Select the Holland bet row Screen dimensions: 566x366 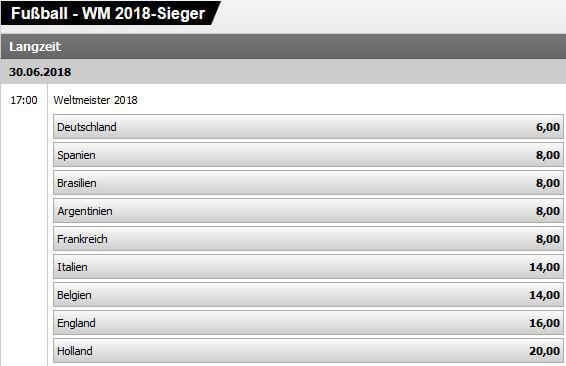coord(308,351)
